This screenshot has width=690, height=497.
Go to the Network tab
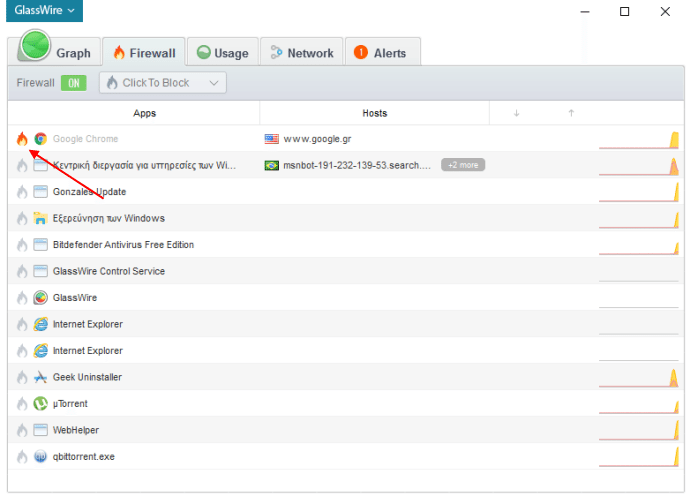tap(302, 52)
